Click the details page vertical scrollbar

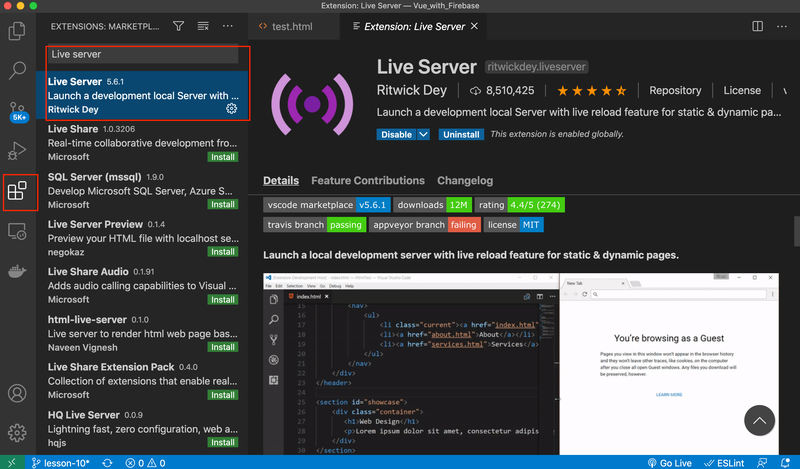[797, 229]
